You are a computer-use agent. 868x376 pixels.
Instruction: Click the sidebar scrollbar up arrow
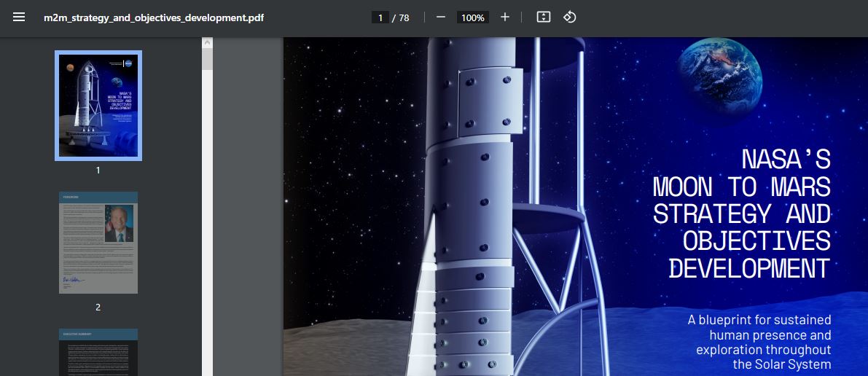(207, 43)
